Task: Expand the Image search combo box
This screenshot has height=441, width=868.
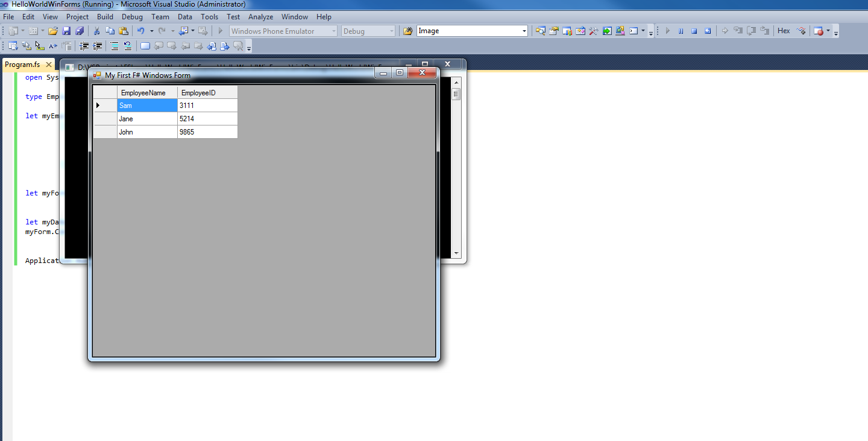Action: point(524,30)
